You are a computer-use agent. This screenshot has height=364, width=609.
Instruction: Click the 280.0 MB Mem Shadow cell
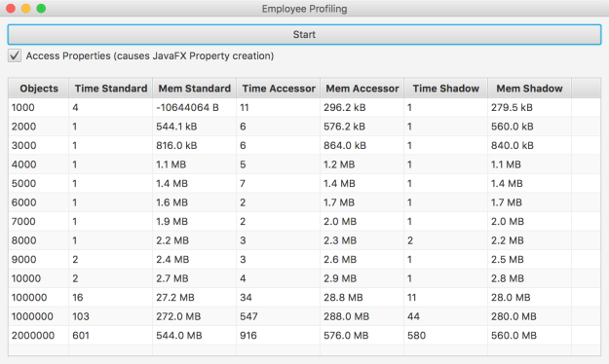coord(529,316)
